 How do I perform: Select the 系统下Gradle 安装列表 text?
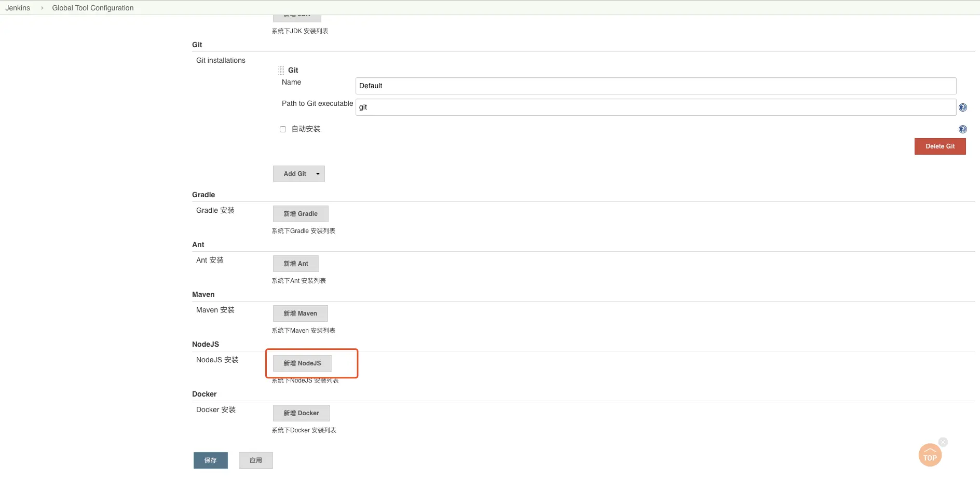click(x=304, y=231)
